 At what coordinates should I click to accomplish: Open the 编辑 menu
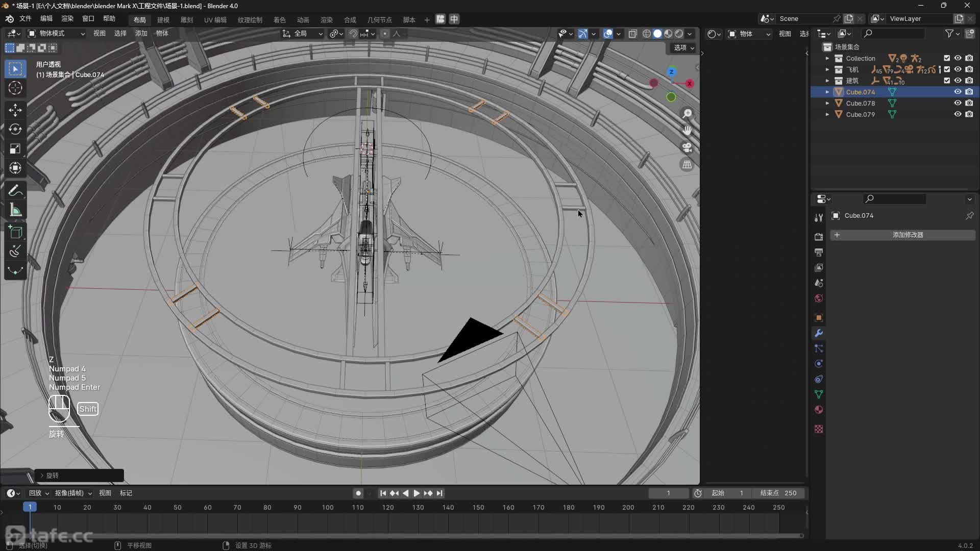point(46,19)
